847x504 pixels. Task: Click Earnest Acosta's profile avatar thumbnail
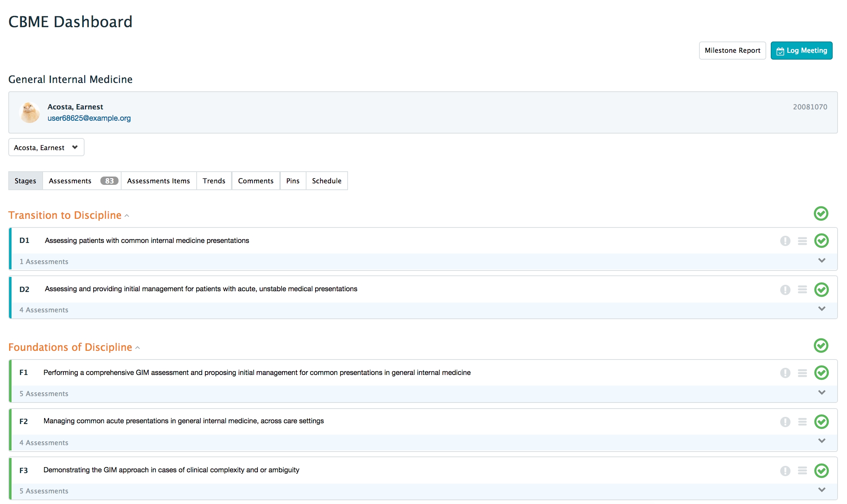(x=29, y=112)
